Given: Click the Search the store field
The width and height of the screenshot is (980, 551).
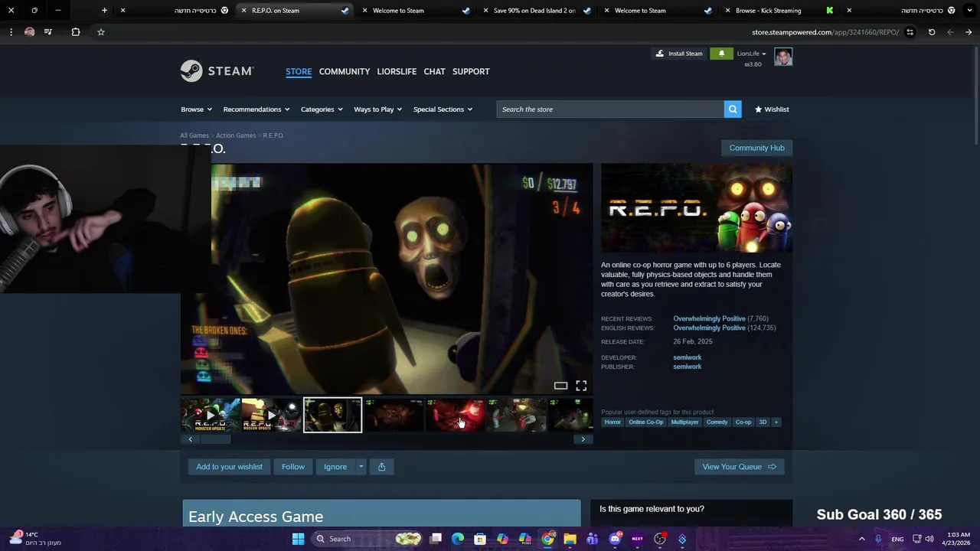Looking at the screenshot, I should pos(610,109).
